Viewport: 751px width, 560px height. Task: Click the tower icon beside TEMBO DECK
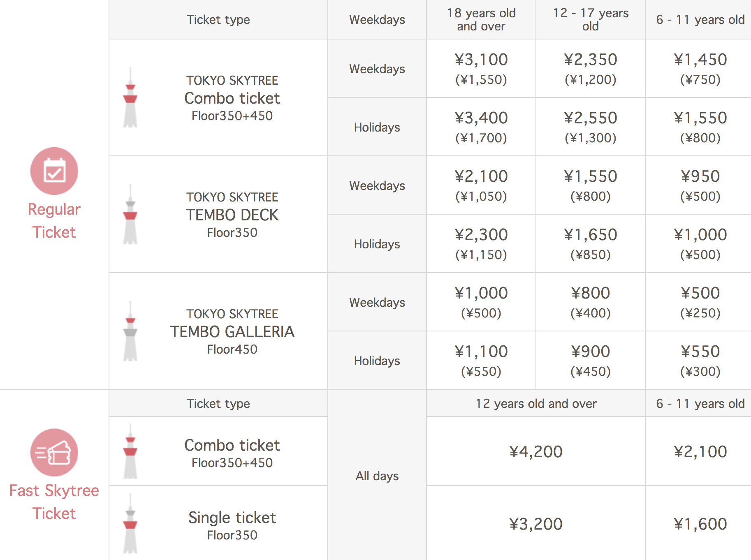pyautogui.click(x=130, y=215)
